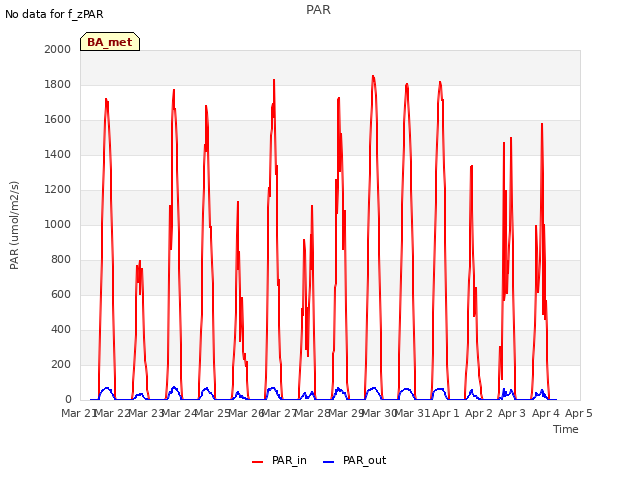Click the Apr 5 x-axis tick label

pyautogui.click(x=578, y=413)
